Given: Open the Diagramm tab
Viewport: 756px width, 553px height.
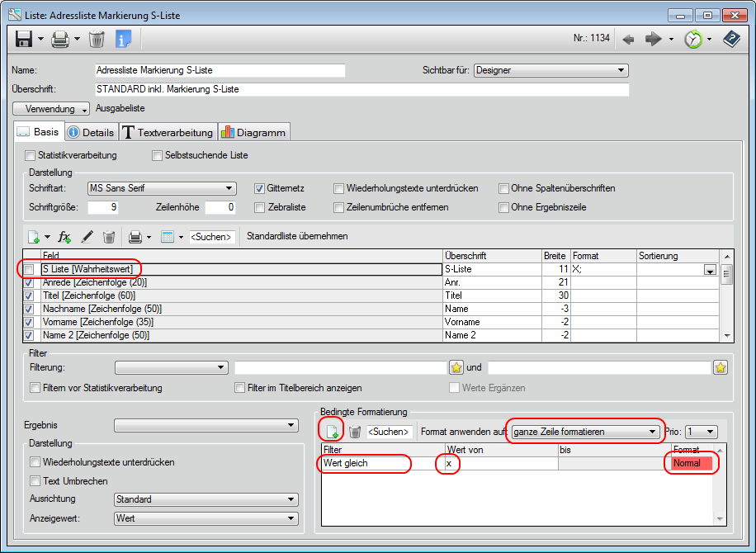Looking at the screenshot, I should pos(253,132).
